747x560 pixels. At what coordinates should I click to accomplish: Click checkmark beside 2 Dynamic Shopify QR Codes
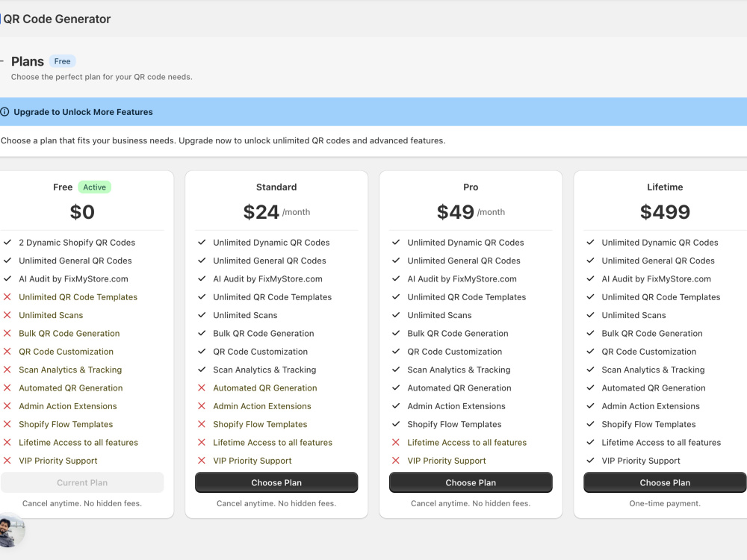click(x=7, y=242)
